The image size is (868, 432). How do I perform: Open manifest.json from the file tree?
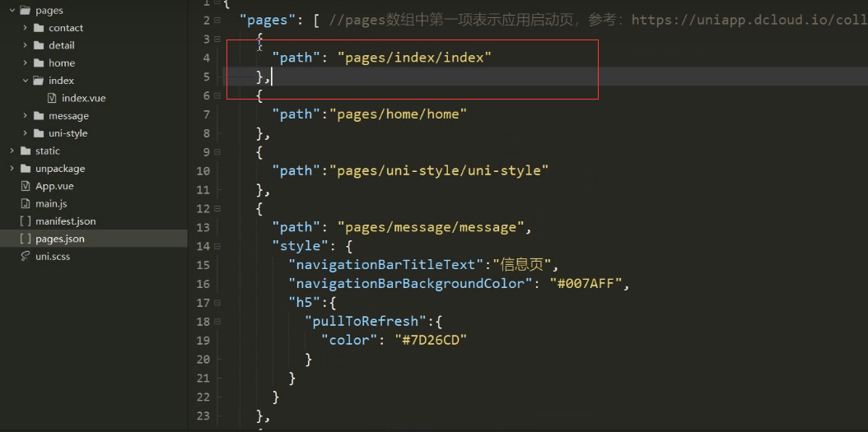point(65,221)
